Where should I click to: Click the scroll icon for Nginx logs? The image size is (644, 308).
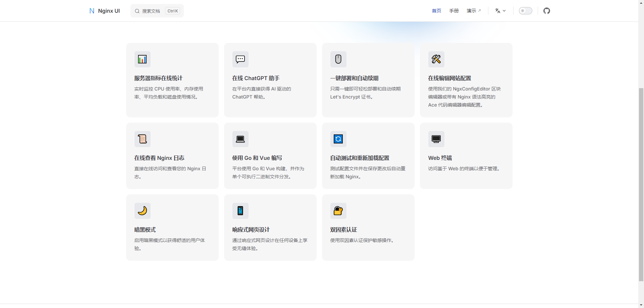pos(142,139)
